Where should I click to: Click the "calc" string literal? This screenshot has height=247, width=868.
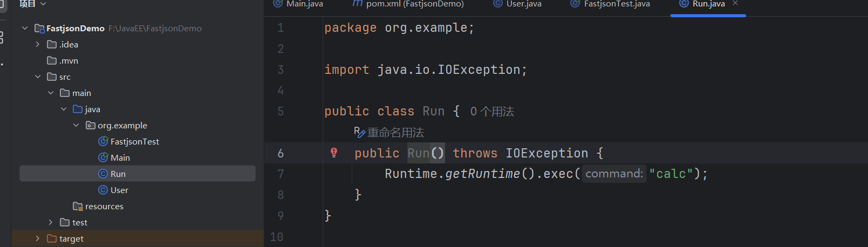pos(671,174)
